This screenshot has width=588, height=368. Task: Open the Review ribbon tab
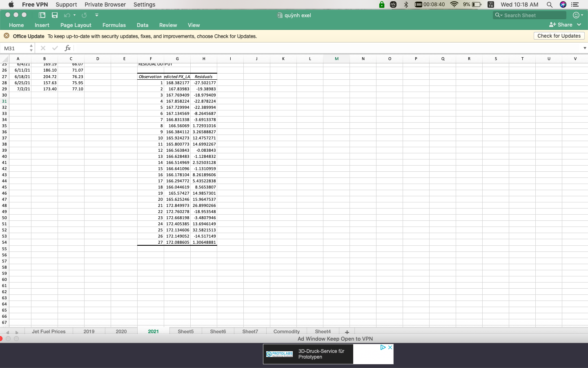coord(168,25)
